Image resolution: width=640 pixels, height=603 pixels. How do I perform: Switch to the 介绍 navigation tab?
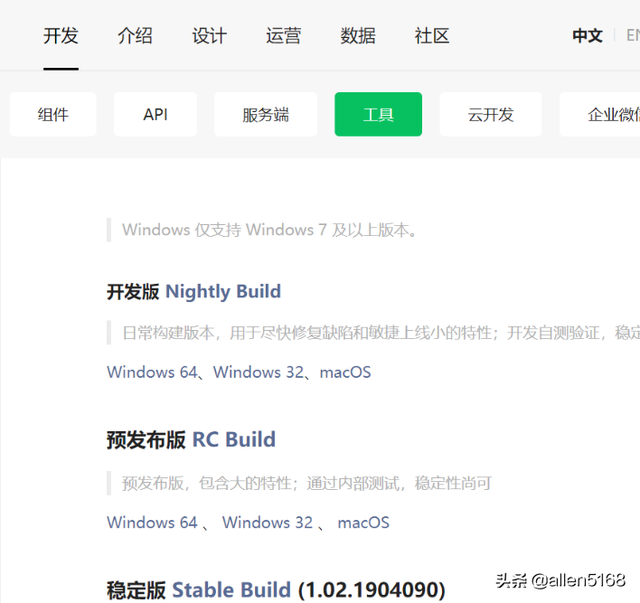tap(135, 36)
